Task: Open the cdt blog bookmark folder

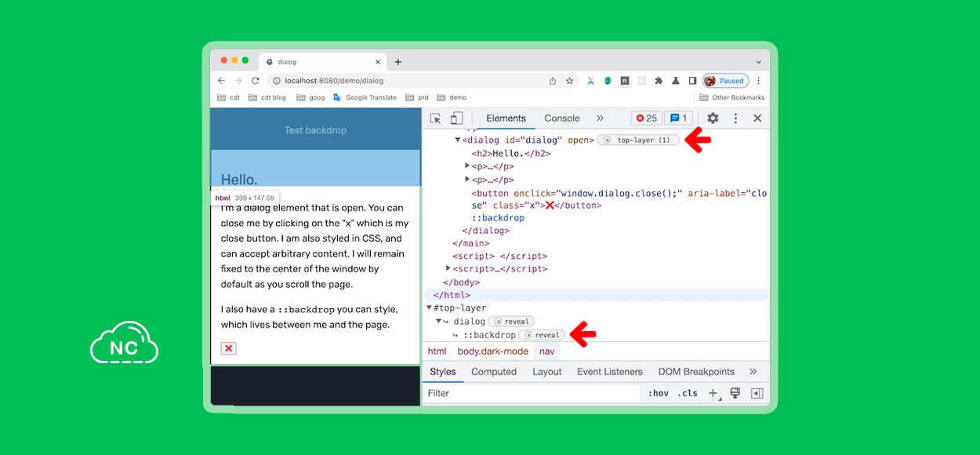Action: pos(267,98)
